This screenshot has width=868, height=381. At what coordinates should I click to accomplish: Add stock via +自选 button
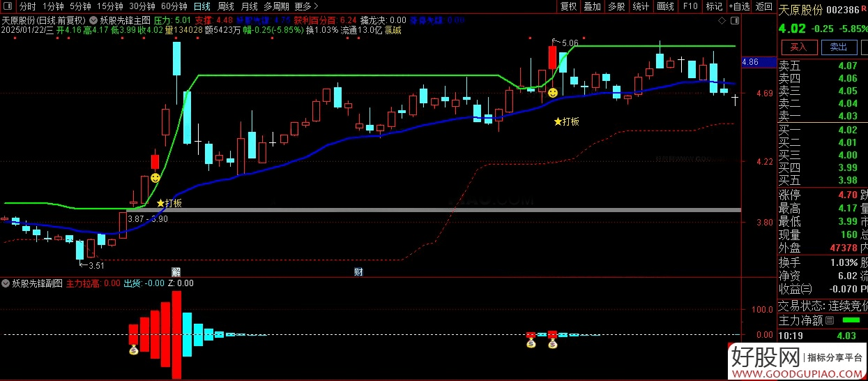[739, 6]
